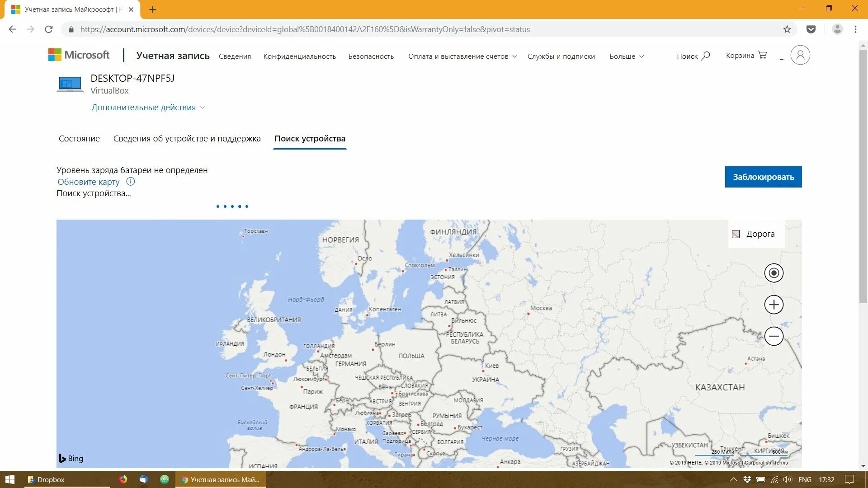868x488 pixels.
Task: Go forward in browser history
Action: tap(31, 29)
